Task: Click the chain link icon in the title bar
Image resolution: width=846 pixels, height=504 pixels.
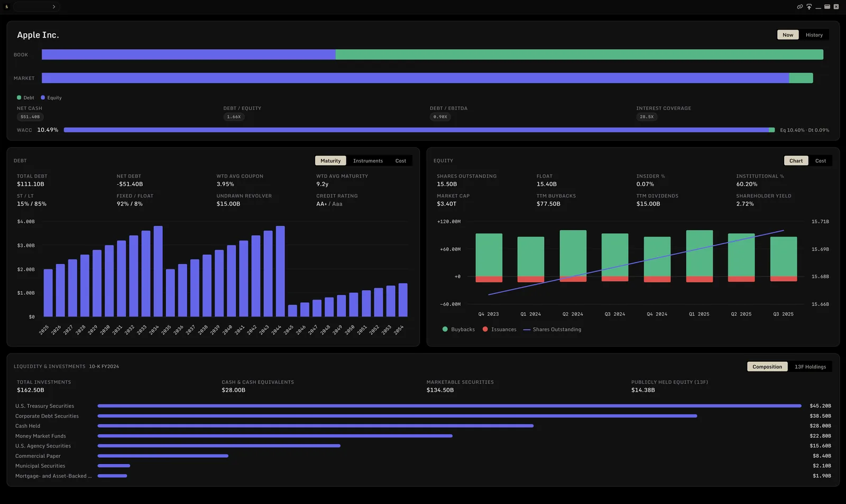Action: coord(799,7)
